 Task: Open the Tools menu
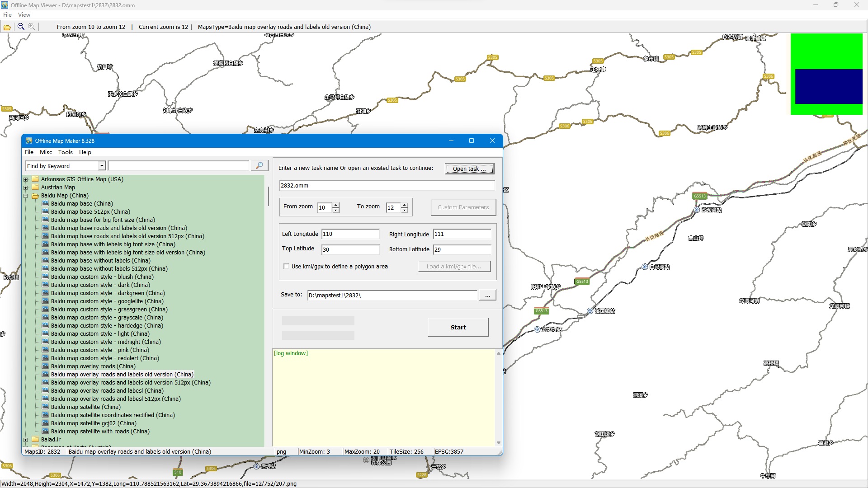[65, 152]
